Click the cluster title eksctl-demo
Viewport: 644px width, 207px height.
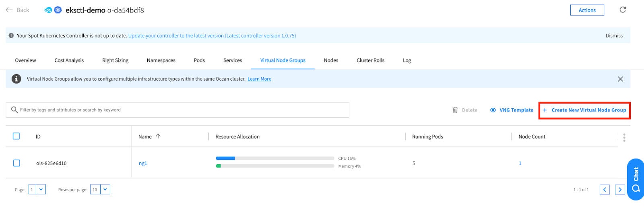point(85,10)
